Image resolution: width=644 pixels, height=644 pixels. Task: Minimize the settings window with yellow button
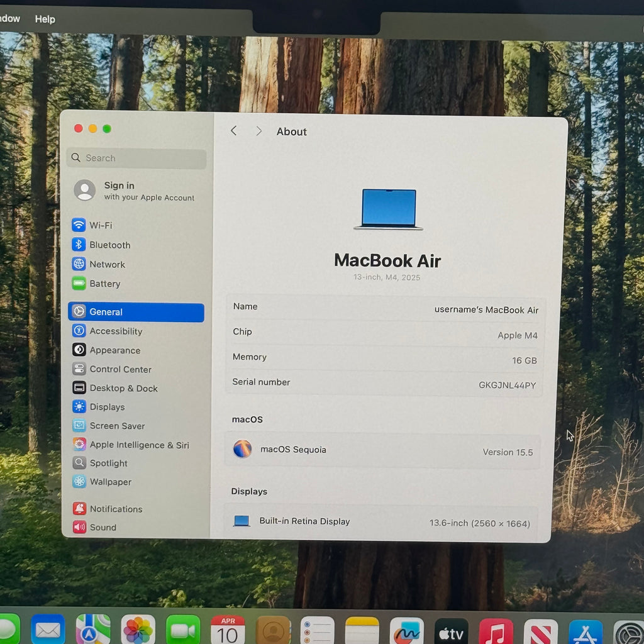[x=93, y=128]
